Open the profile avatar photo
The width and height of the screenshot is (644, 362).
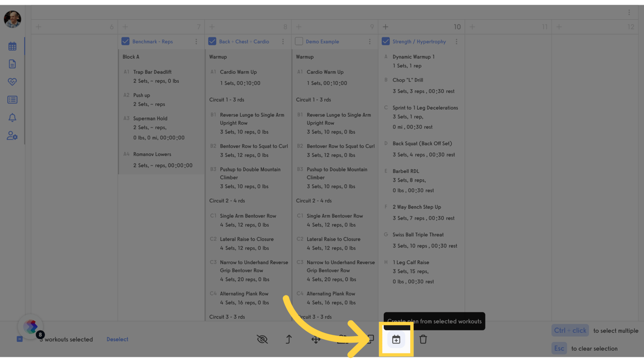tap(12, 19)
